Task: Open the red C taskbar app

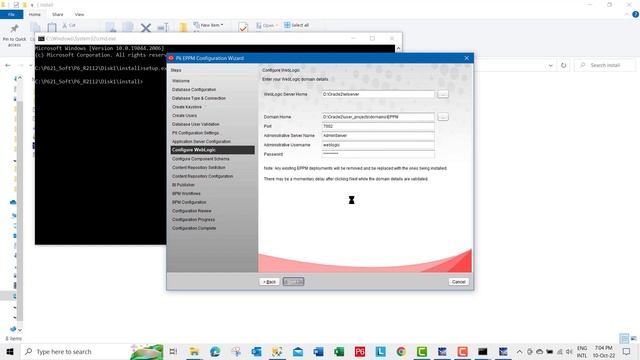Action: tap(462, 351)
